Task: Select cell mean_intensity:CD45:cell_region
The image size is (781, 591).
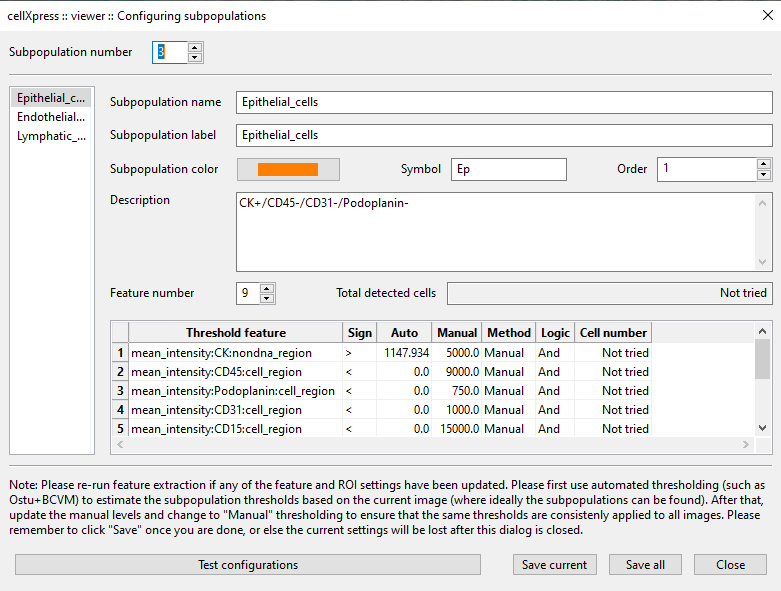Action: (x=236, y=372)
